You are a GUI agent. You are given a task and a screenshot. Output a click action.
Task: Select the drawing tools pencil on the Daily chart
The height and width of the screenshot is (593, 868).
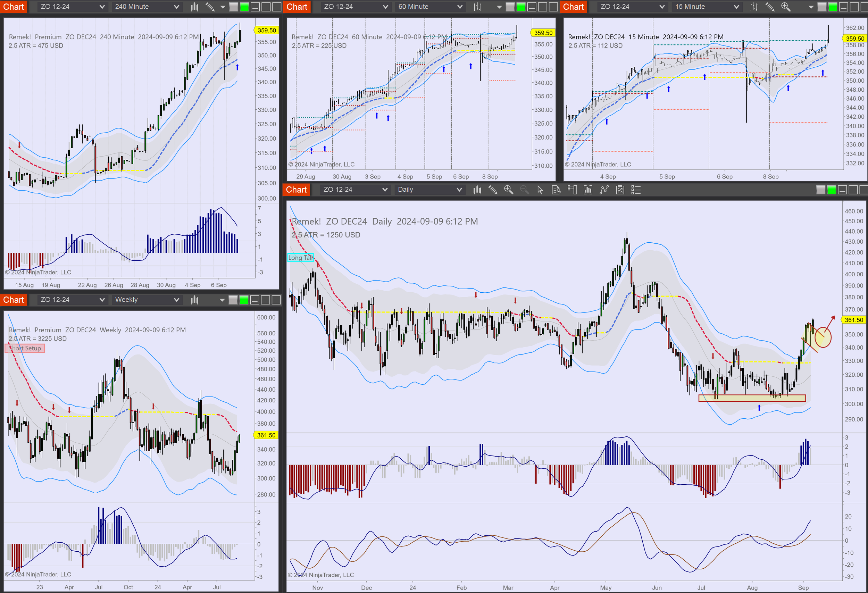pyautogui.click(x=493, y=190)
